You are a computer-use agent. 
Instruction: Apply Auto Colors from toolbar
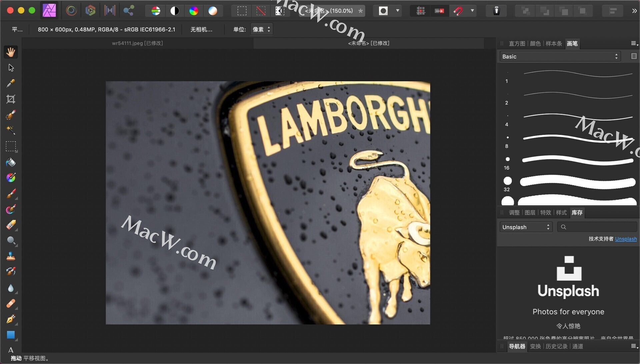point(194,11)
